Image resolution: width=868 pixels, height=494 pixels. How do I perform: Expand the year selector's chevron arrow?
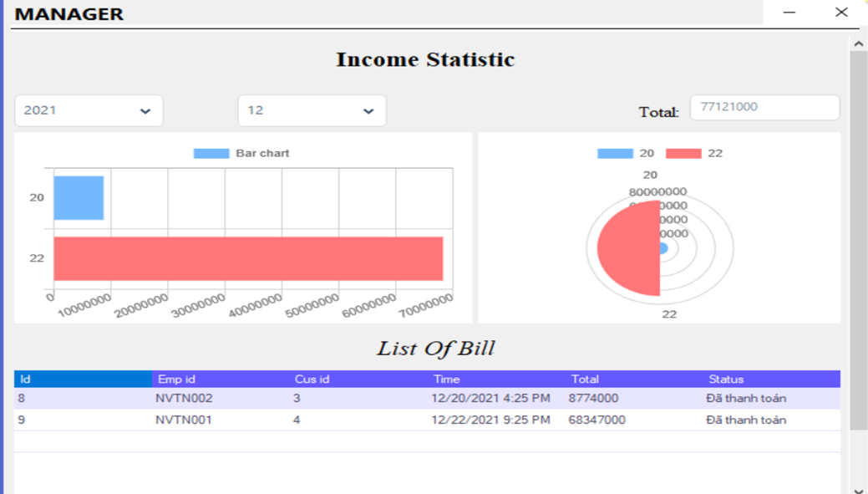pyautogui.click(x=146, y=110)
